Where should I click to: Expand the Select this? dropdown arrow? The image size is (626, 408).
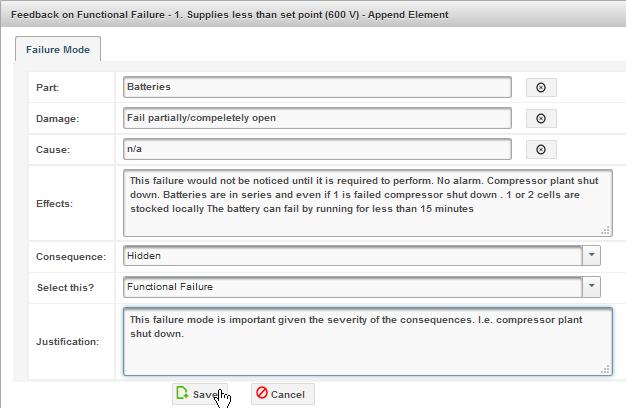(593, 287)
